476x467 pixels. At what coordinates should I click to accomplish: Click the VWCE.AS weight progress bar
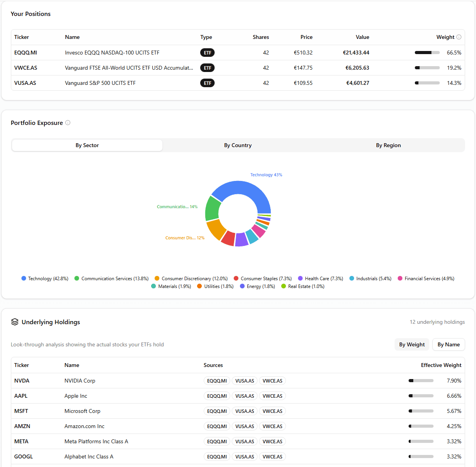click(x=427, y=68)
